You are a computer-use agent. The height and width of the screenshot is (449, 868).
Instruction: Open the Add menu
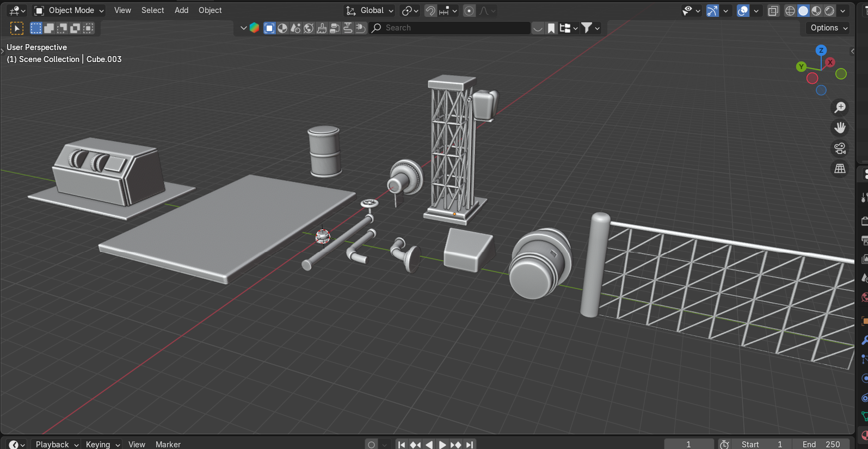pos(181,10)
